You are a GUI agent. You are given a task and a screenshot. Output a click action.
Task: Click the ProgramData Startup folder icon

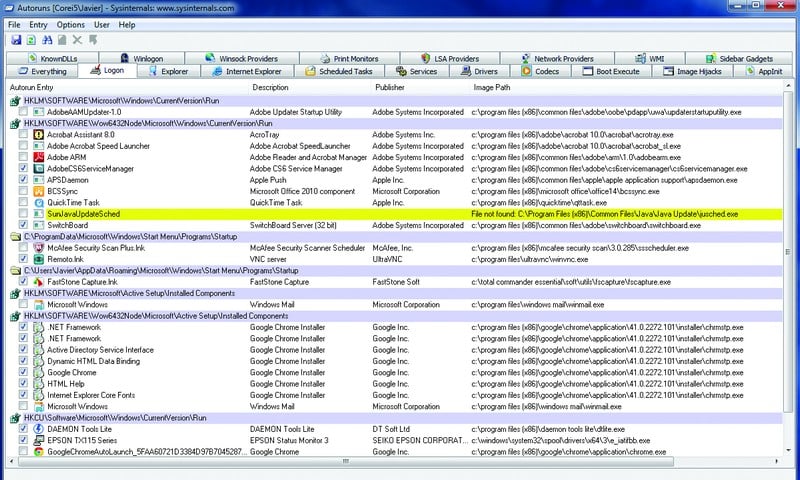(x=15, y=237)
